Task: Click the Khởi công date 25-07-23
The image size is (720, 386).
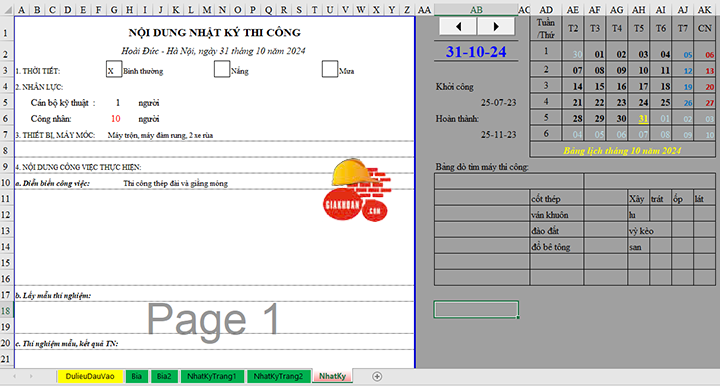Action: [498, 102]
